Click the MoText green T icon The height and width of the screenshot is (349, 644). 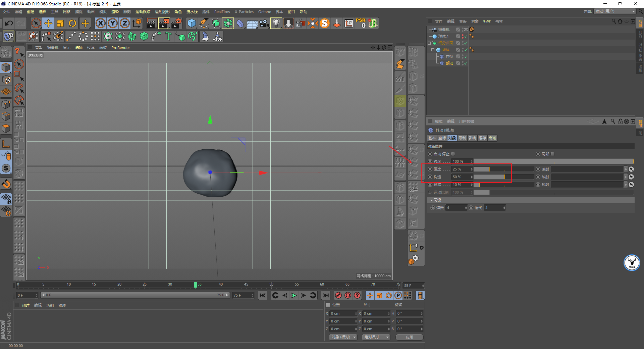(168, 36)
